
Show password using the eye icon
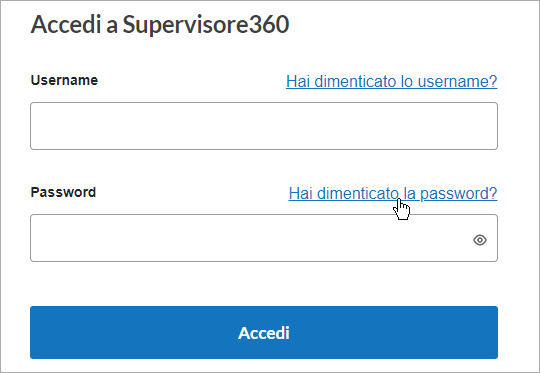click(x=480, y=240)
